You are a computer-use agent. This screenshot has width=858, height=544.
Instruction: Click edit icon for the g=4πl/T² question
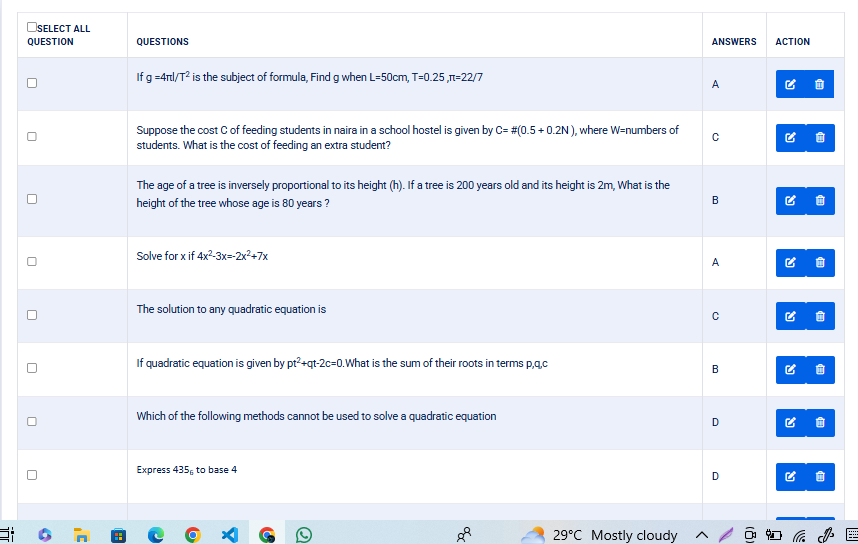790,85
